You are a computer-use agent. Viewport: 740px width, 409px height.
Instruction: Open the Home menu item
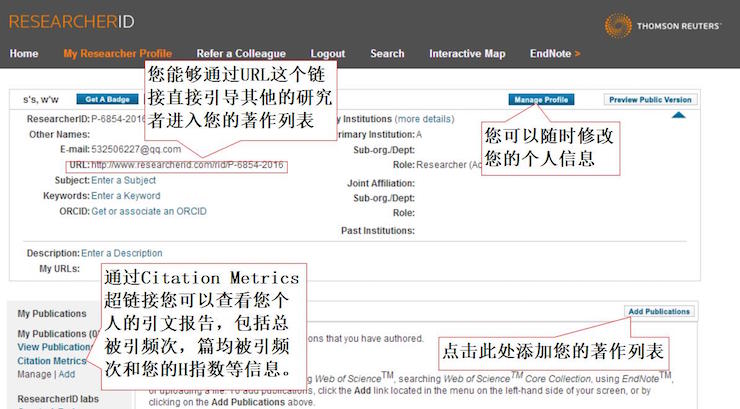tap(24, 53)
